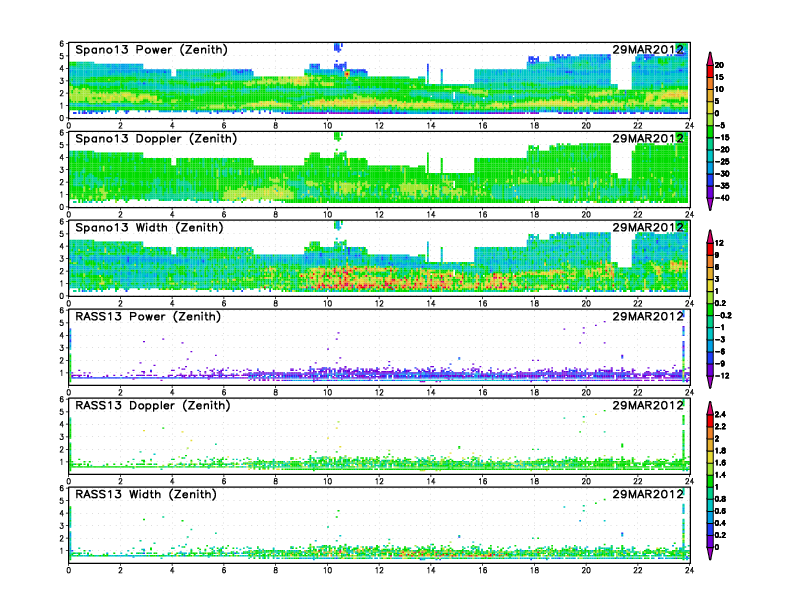The width and height of the screenshot is (792, 612).
Task: Click height tick 6 of Spano13 Power panel
Action: [x=62, y=44]
